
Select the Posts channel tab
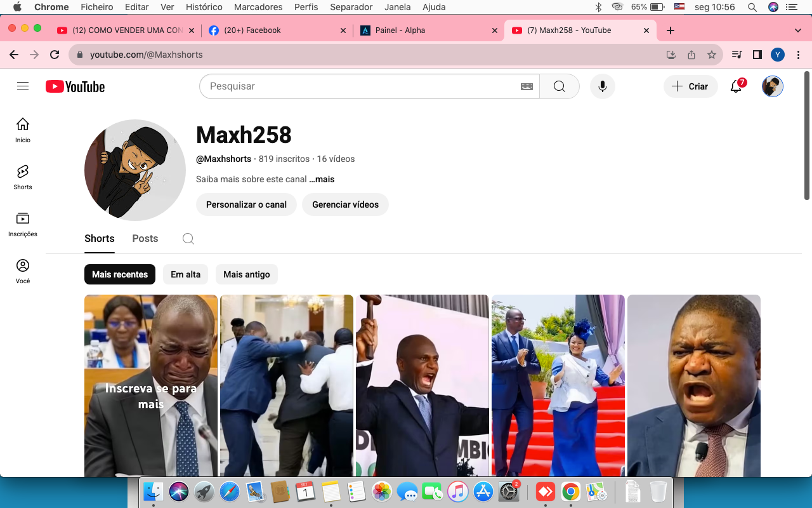(145, 239)
